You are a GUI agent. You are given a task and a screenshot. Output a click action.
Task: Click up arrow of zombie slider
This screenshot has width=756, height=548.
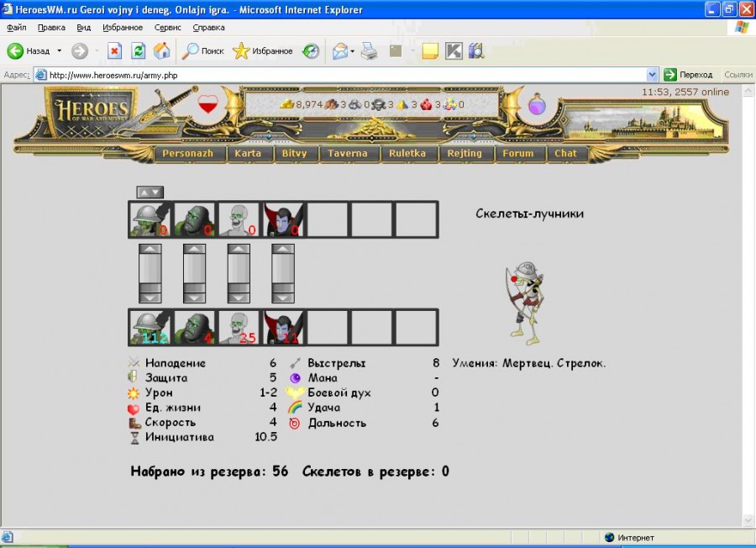tap(194, 249)
